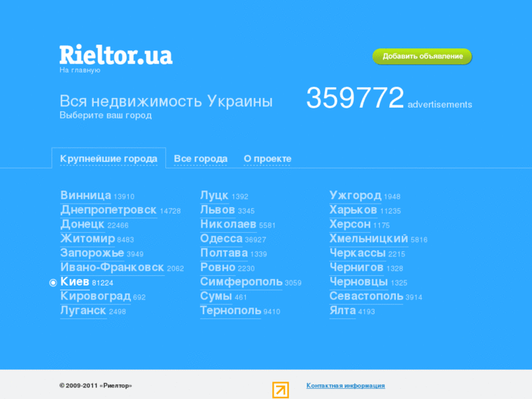This screenshot has width=532, height=399.
Task: Select the radio marker next to Киев
Action: (53, 283)
